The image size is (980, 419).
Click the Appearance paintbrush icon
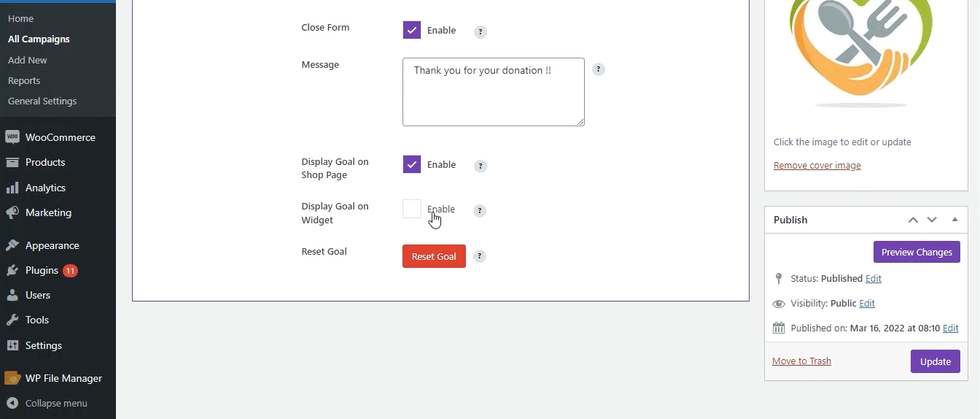click(x=12, y=245)
